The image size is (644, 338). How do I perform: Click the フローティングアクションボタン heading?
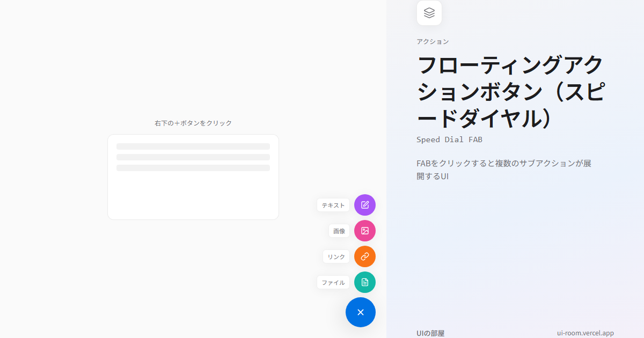click(511, 92)
